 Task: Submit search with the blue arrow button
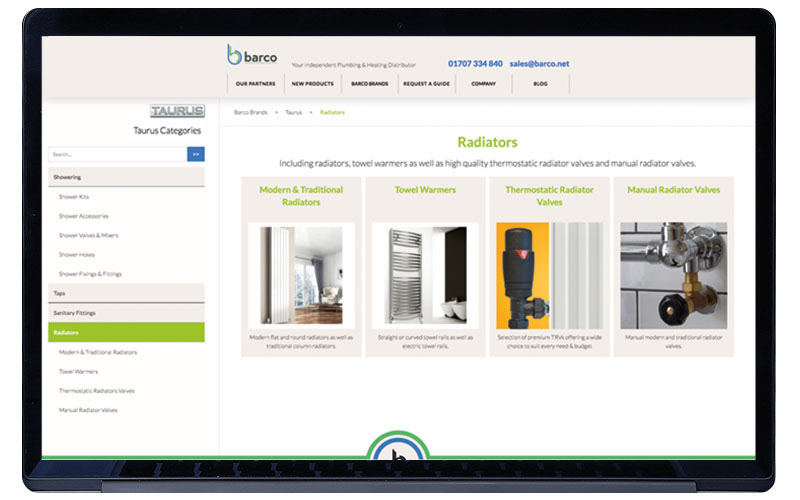[196, 154]
